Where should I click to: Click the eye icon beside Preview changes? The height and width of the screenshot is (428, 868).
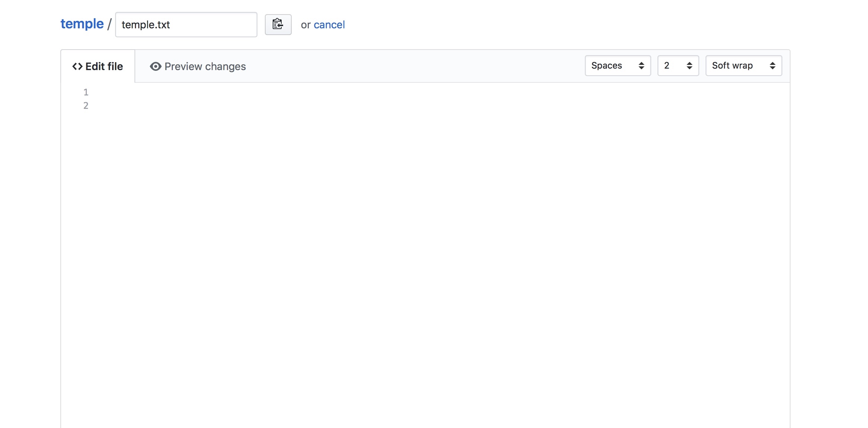pos(155,66)
